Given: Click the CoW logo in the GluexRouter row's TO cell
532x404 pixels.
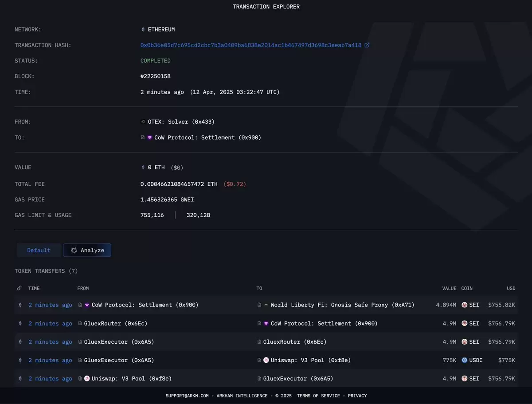Looking at the screenshot, I should (266, 324).
